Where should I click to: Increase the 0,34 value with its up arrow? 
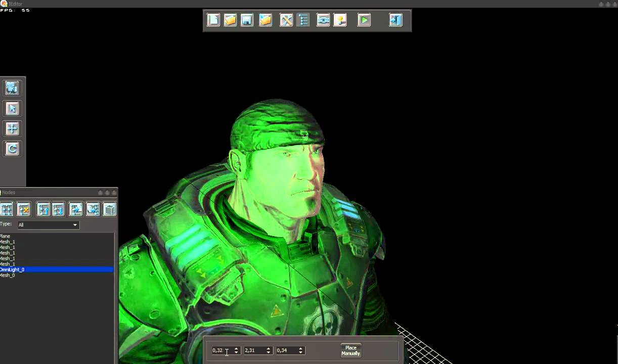point(301,348)
